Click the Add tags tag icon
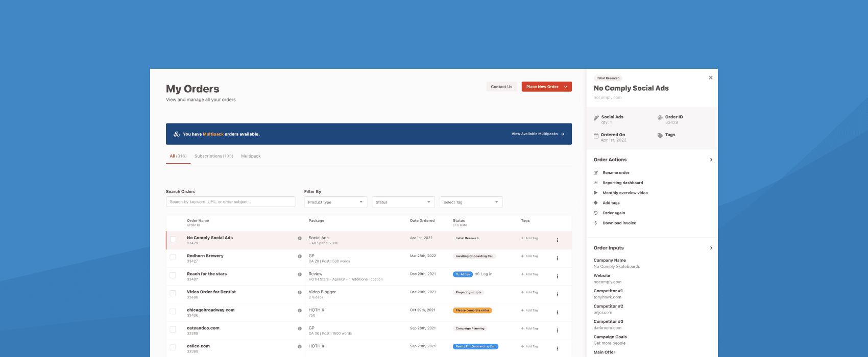 pos(595,203)
